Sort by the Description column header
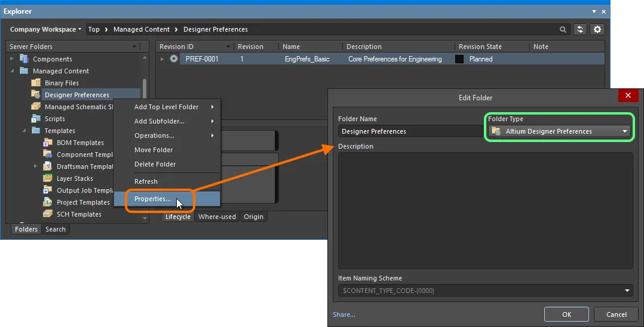Viewport: 644px width, 327px height. [x=398, y=47]
